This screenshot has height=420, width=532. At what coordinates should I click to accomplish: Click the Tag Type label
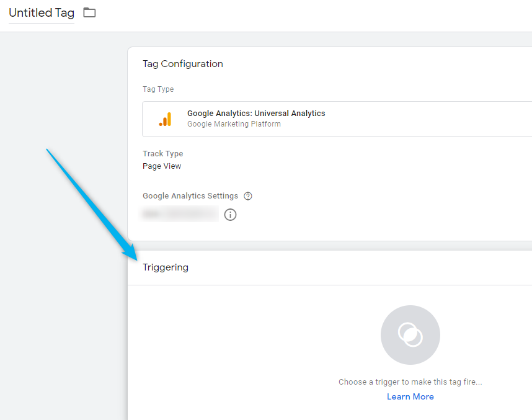pos(158,89)
